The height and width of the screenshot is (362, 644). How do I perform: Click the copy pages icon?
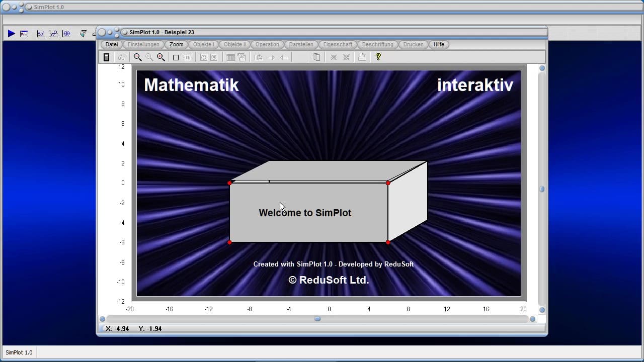click(316, 57)
